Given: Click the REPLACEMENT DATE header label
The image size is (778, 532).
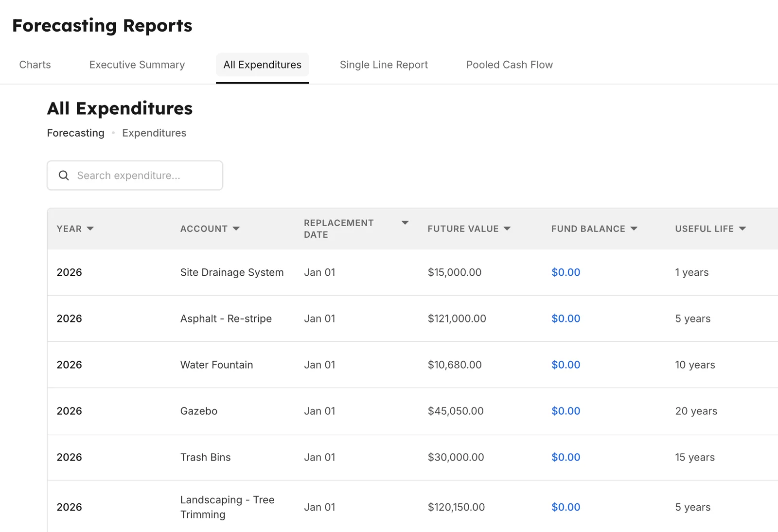Looking at the screenshot, I should pyautogui.click(x=339, y=229).
